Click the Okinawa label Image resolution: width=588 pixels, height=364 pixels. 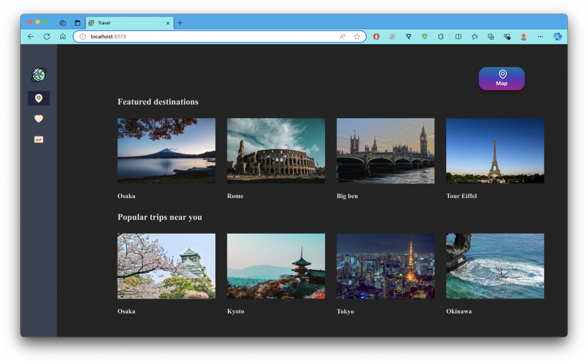click(x=459, y=311)
